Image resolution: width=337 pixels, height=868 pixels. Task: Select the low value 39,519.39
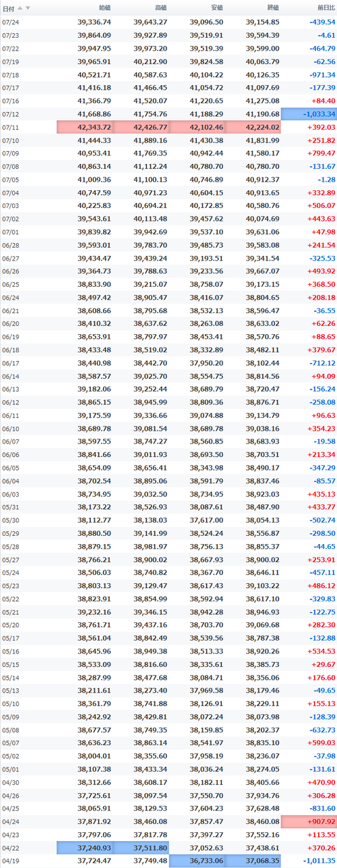pyautogui.click(x=206, y=48)
